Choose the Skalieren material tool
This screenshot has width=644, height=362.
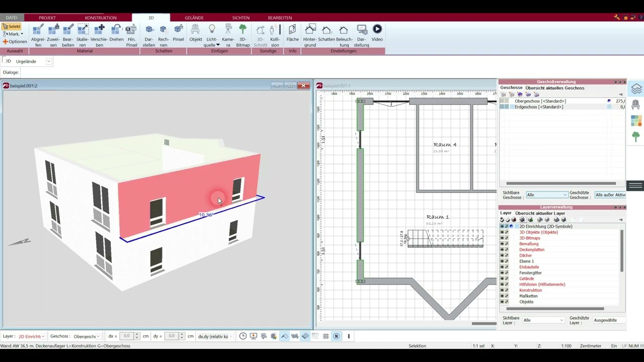(x=83, y=35)
